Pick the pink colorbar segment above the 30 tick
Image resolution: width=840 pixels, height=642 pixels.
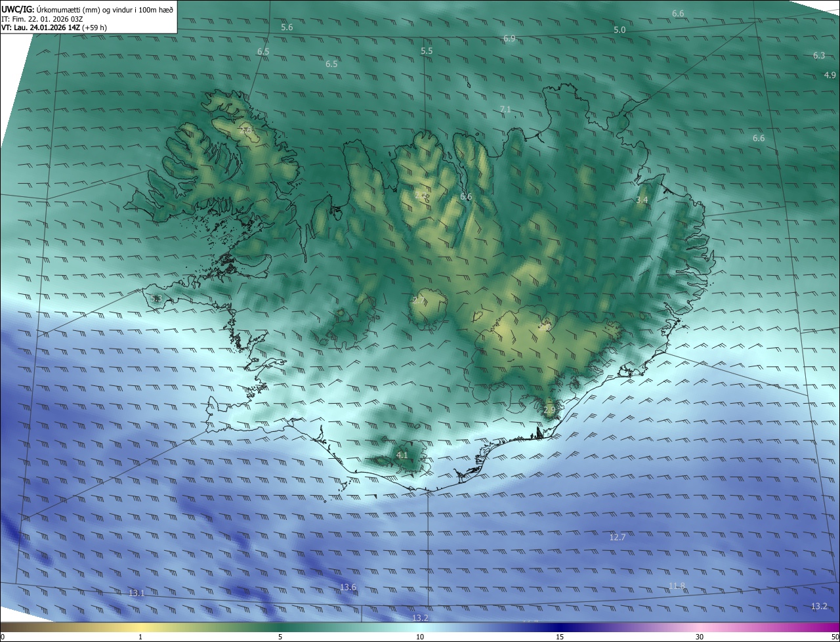coord(700,628)
